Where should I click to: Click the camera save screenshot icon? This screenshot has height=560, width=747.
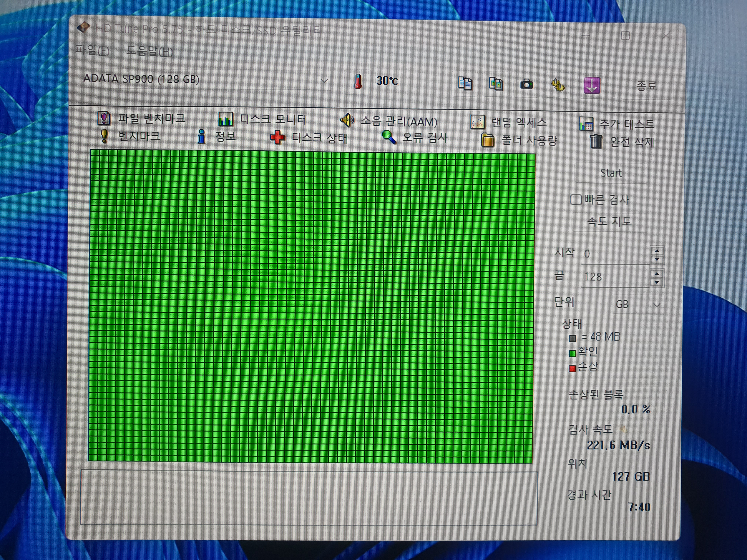click(527, 84)
